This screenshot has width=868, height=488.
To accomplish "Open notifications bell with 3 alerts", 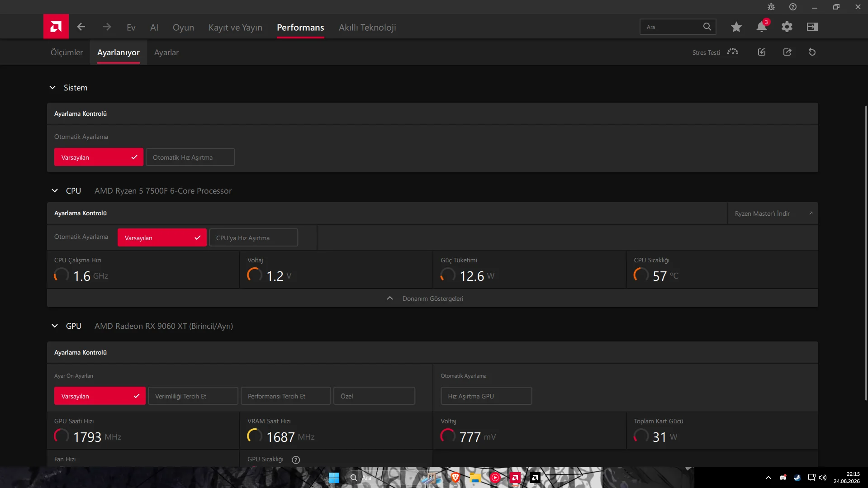I will [762, 26].
